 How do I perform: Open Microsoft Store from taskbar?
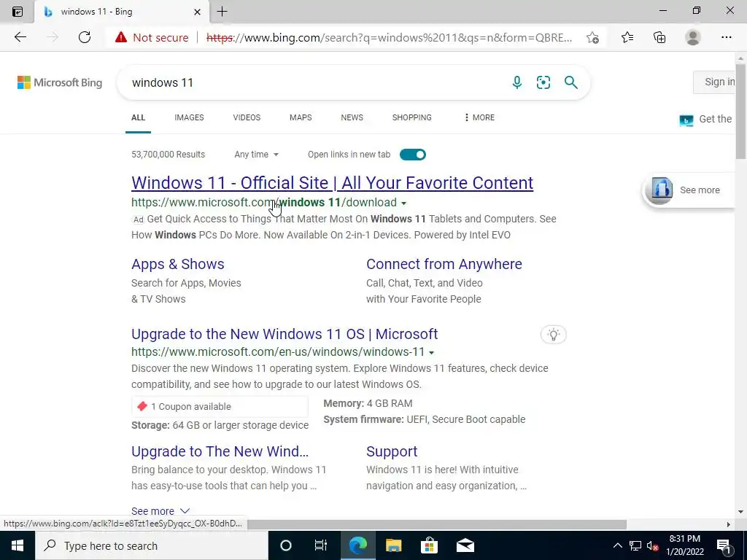click(x=429, y=545)
